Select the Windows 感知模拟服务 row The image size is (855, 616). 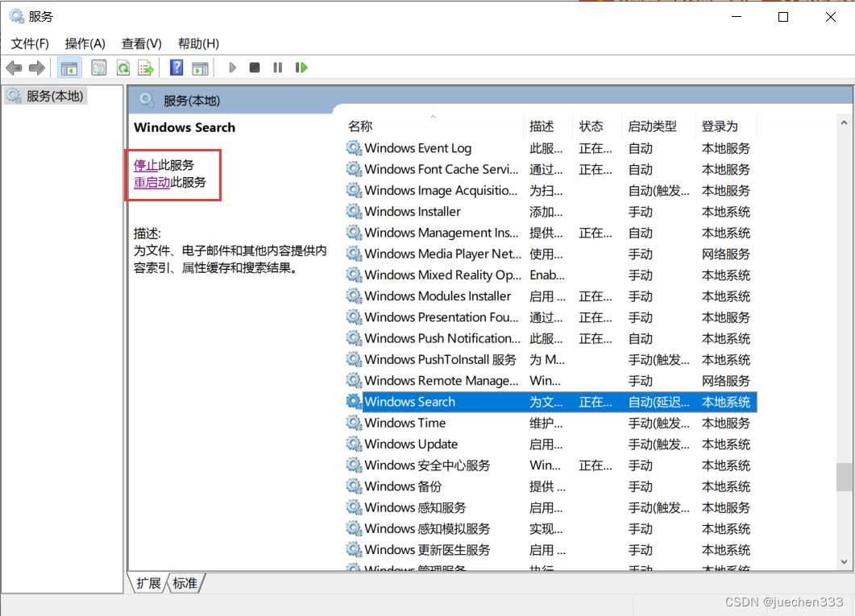pyautogui.click(x=550, y=528)
